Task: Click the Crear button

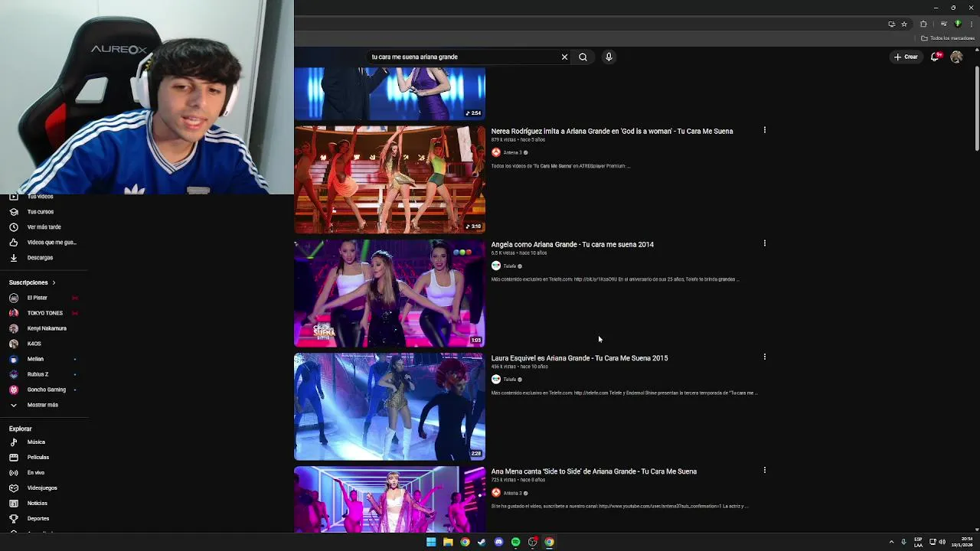Action: (x=906, y=57)
